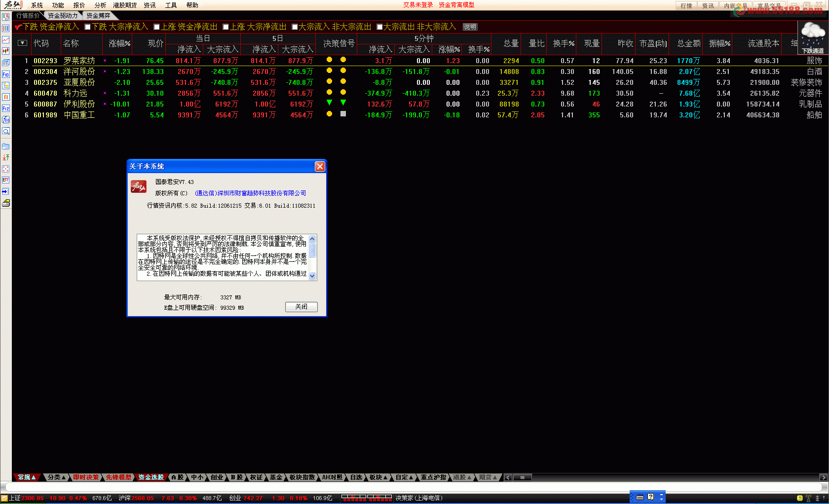Click the 说明 button in filter bar

coord(470,27)
